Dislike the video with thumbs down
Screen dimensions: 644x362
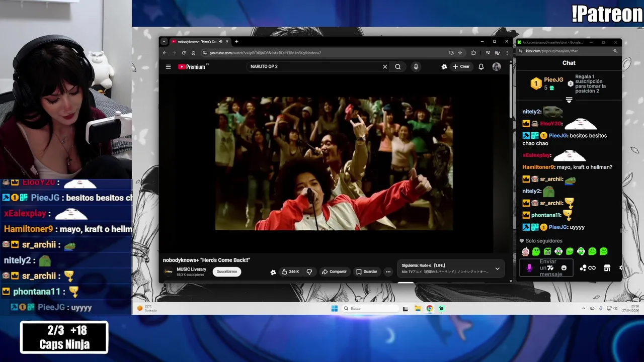309,271
